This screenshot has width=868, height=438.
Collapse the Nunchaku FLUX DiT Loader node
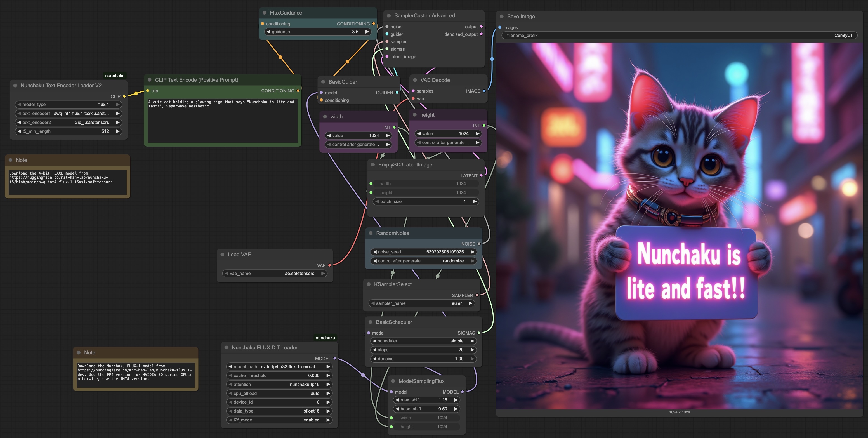pos(227,347)
